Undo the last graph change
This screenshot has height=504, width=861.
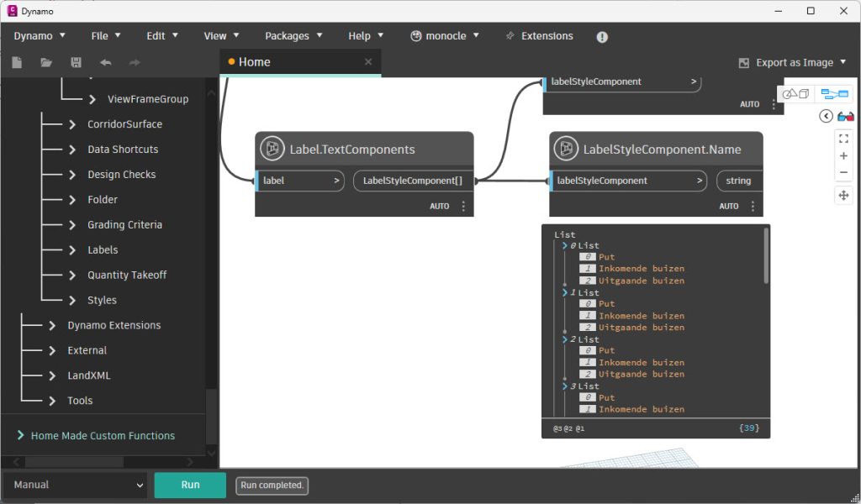pos(103,62)
